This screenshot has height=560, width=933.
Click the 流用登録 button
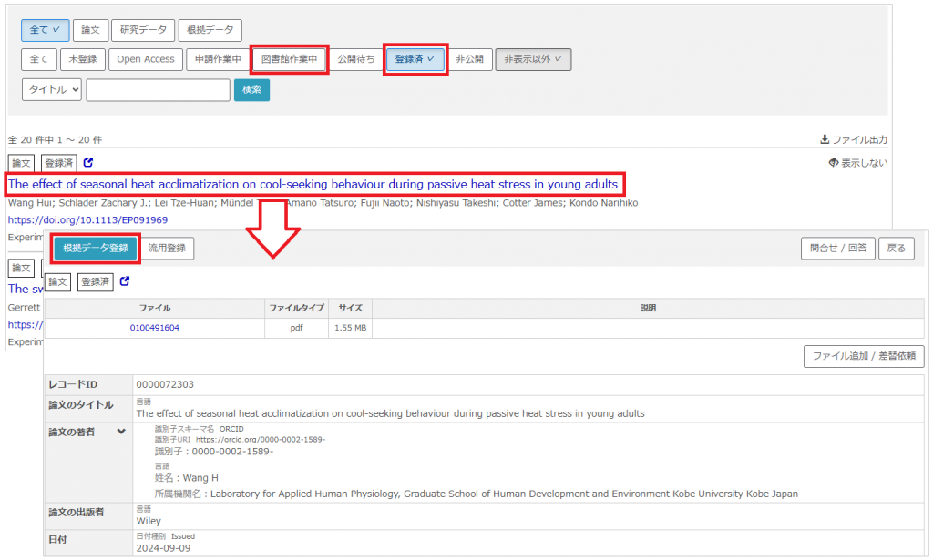pyautogui.click(x=168, y=249)
